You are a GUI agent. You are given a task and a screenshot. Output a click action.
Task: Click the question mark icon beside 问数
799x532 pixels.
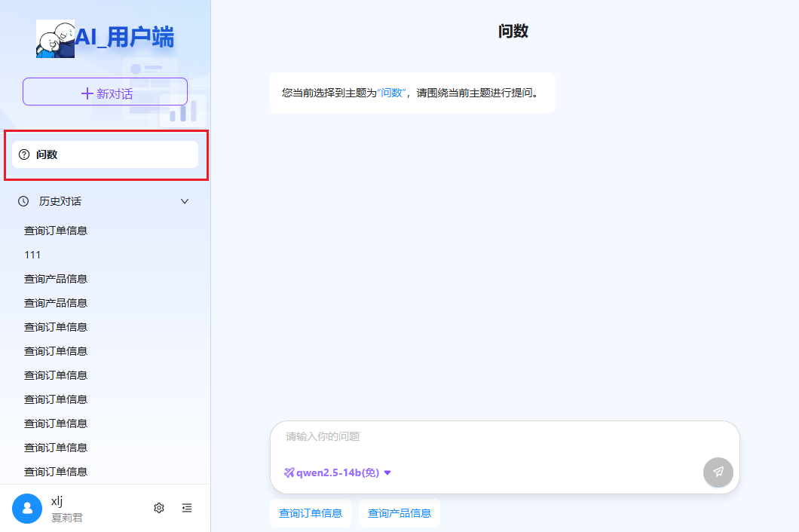pyautogui.click(x=24, y=154)
